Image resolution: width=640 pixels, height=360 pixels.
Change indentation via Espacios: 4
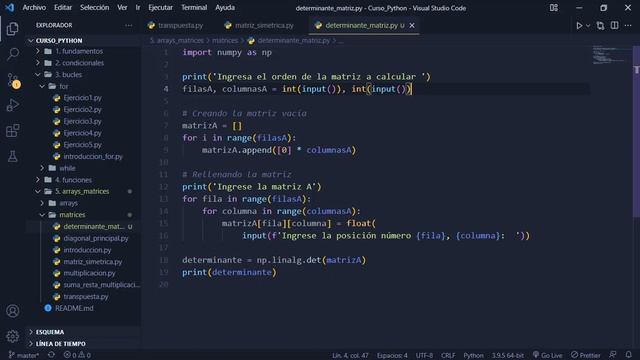point(392,355)
